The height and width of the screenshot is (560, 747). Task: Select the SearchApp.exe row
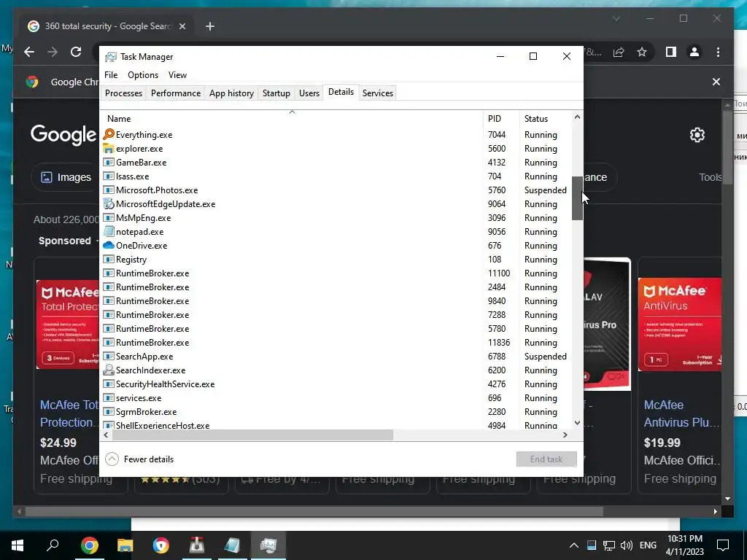pyautogui.click(x=336, y=356)
